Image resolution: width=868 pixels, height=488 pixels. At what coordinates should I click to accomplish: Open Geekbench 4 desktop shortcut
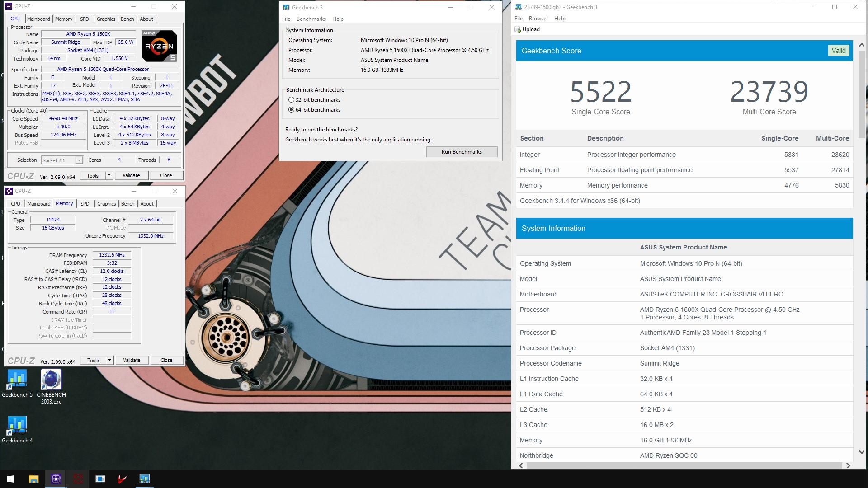click(17, 429)
